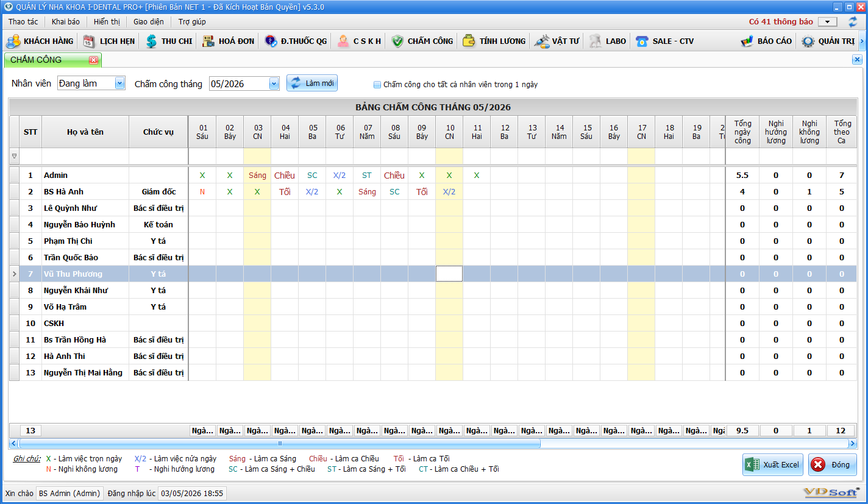Open the Đ.THUỐC QG prescription module
This screenshot has height=504, width=868.
[296, 41]
